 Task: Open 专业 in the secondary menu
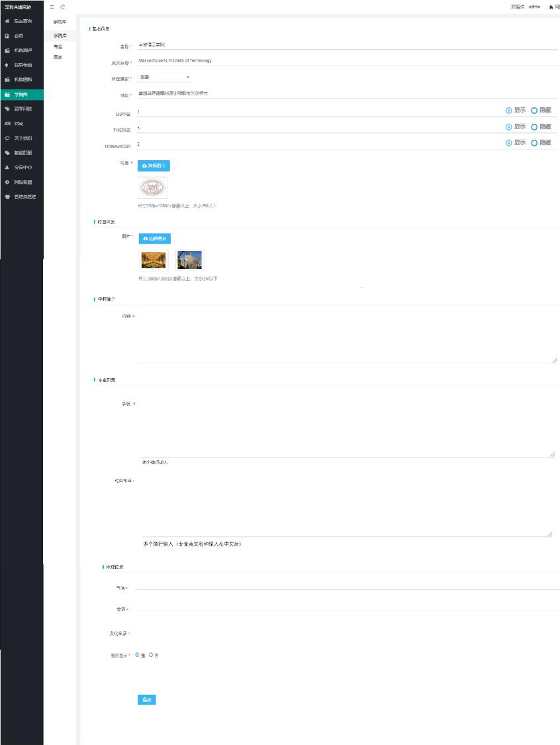[60, 46]
